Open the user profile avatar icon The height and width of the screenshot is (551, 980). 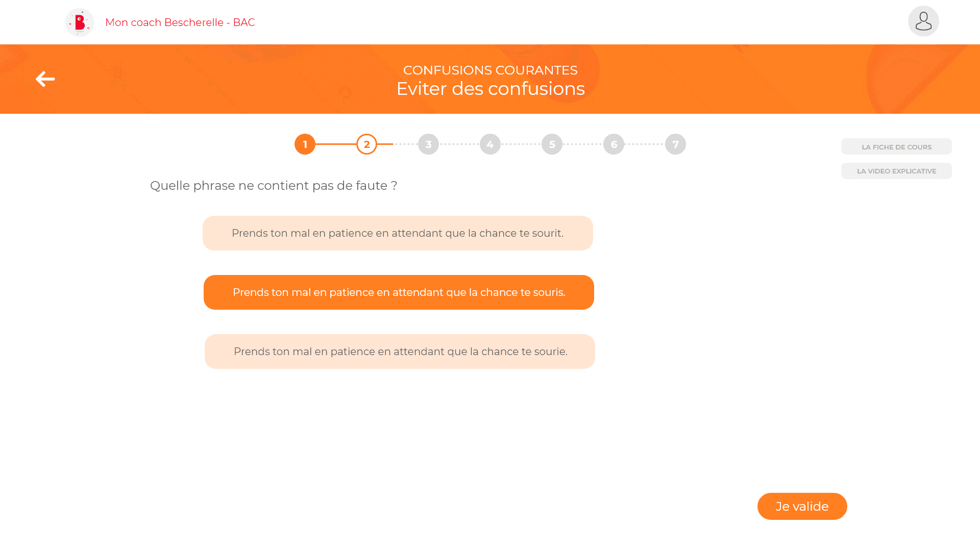[x=923, y=21]
